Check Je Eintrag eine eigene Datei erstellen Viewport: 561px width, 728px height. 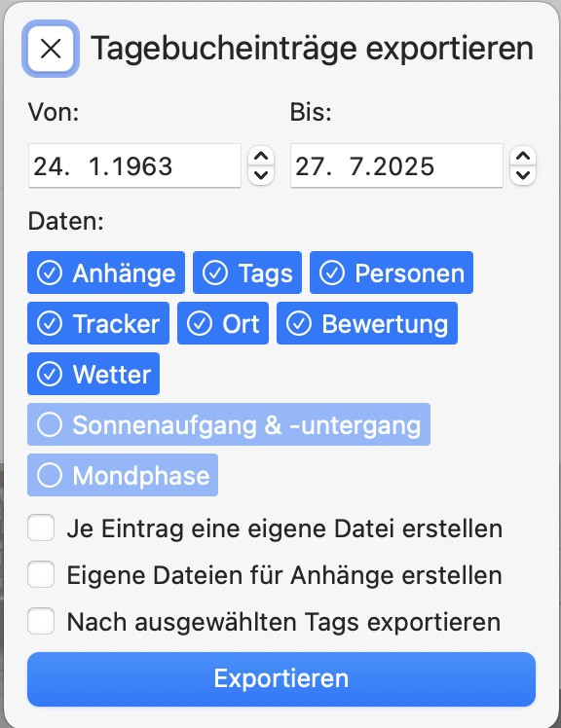pos(41,528)
